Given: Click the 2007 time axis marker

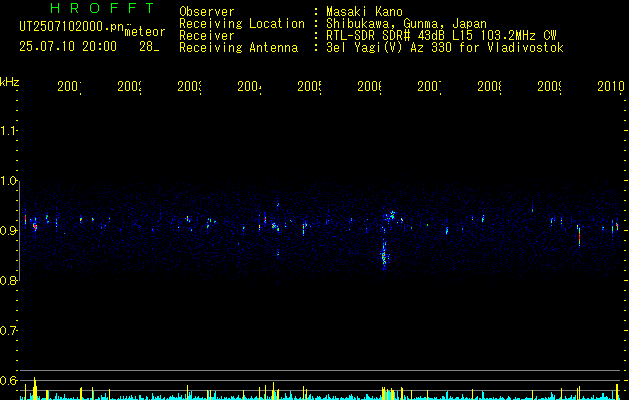Looking at the screenshot, I should pyautogui.click(x=429, y=86).
